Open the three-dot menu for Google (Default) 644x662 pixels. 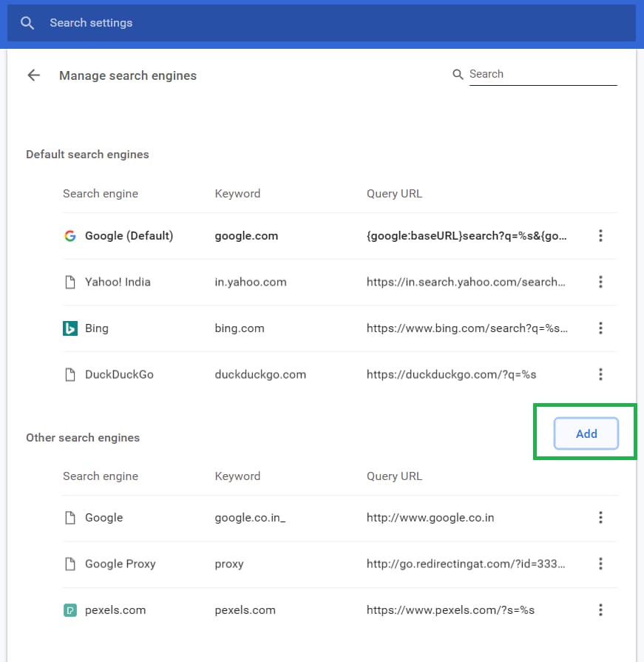pos(600,236)
